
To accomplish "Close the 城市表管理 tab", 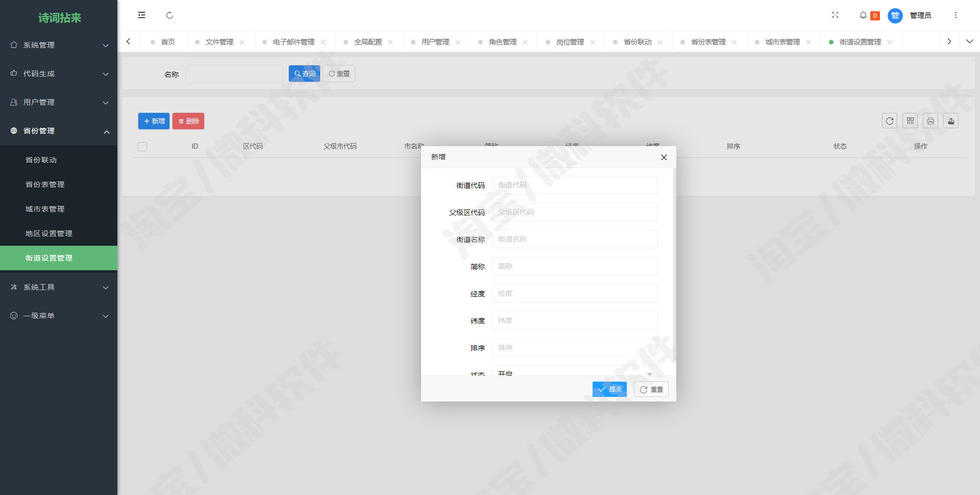I will pyautogui.click(x=808, y=42).
